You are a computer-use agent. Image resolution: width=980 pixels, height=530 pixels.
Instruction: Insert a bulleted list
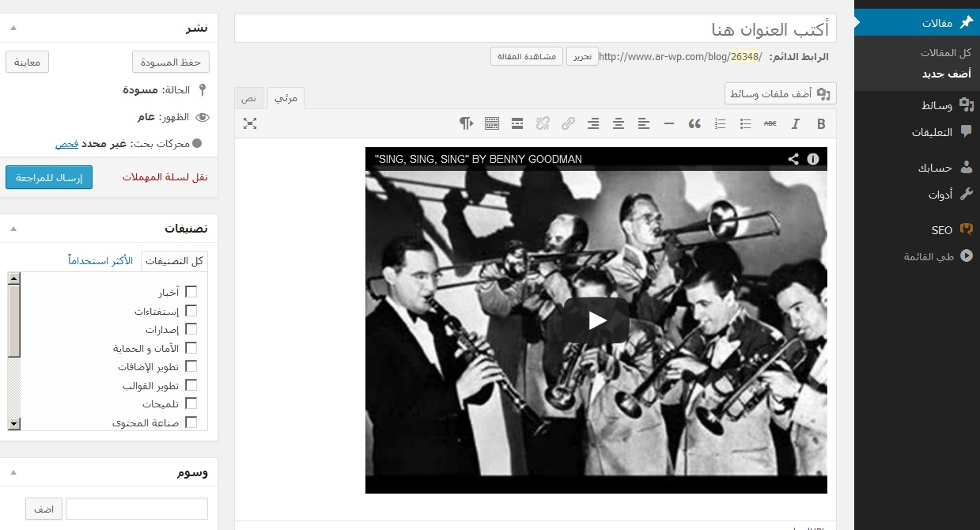[x=745, y=123]
